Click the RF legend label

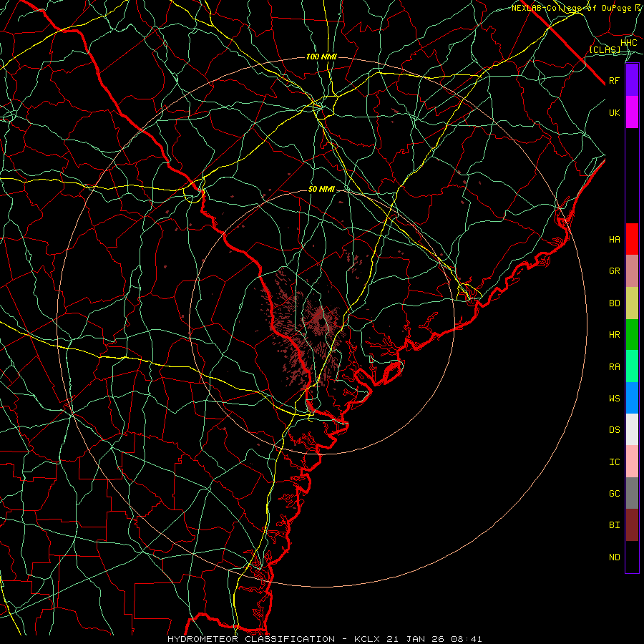614,80
